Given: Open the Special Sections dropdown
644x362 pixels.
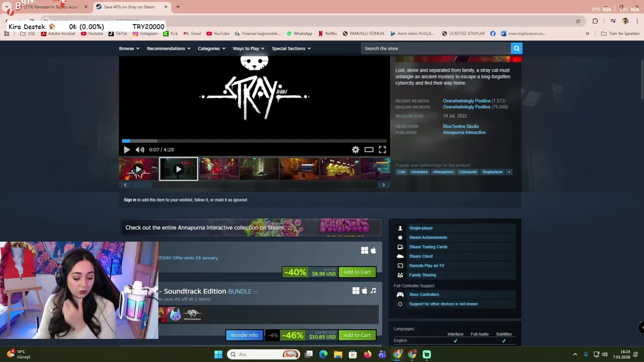Looking at the screenshot, I should pyautogui.click(x=291, y=48).
